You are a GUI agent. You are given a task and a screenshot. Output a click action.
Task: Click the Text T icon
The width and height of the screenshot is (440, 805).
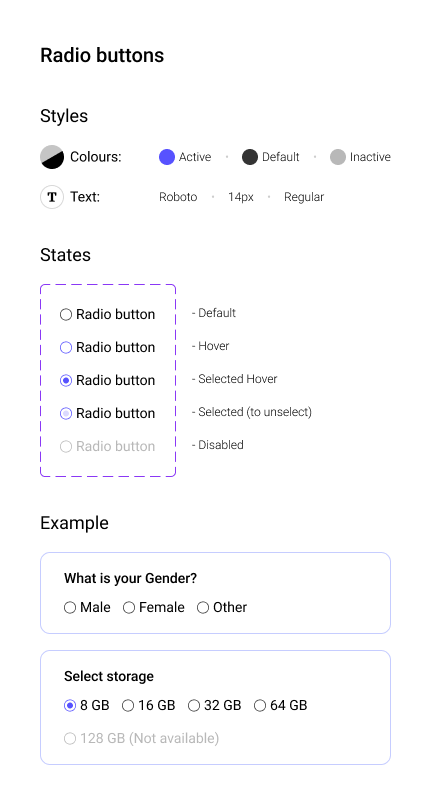coord(52,197)
